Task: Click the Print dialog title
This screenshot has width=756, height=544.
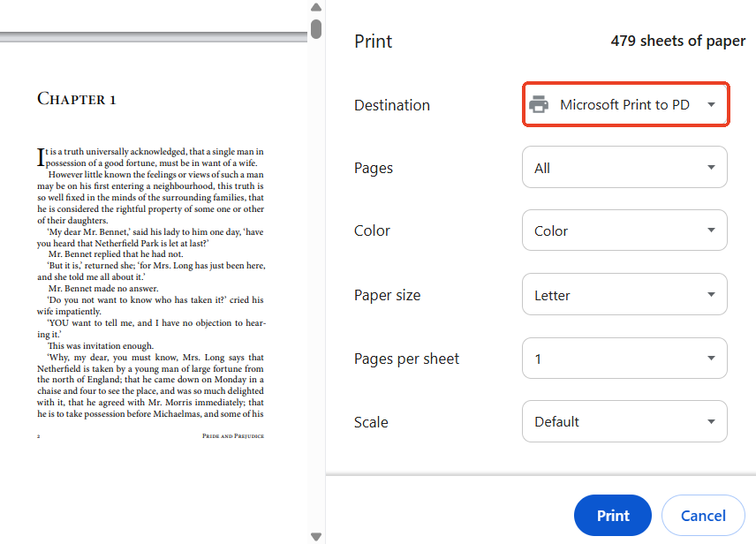Action: click(x=373, y=42)
